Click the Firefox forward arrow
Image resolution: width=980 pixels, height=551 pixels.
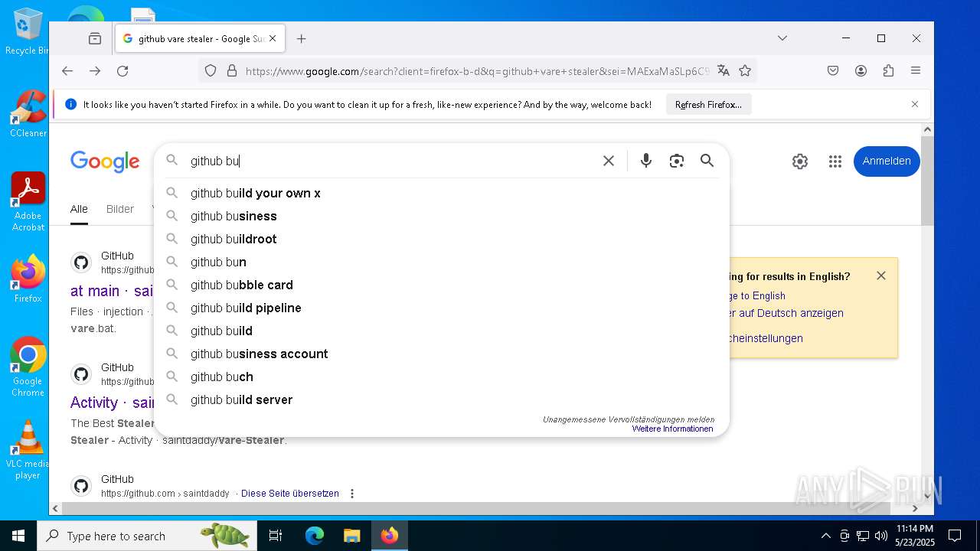point(95,70)
